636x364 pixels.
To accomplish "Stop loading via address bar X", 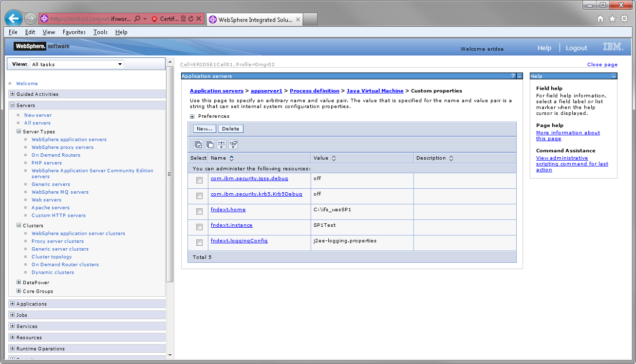I will [198, 19].
